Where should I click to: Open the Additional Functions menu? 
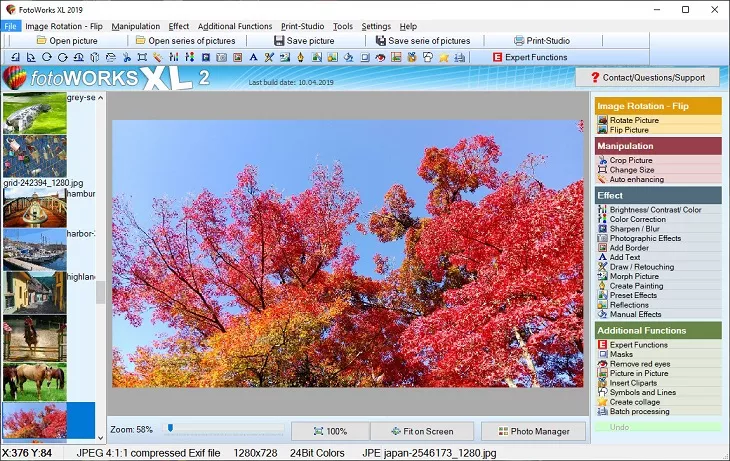pos(235,27)
